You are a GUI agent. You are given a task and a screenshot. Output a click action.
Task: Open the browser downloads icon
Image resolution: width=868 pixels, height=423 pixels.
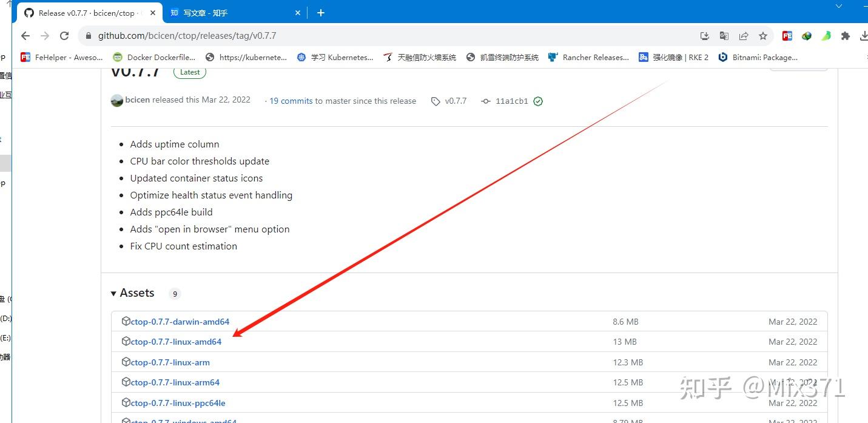864,36
